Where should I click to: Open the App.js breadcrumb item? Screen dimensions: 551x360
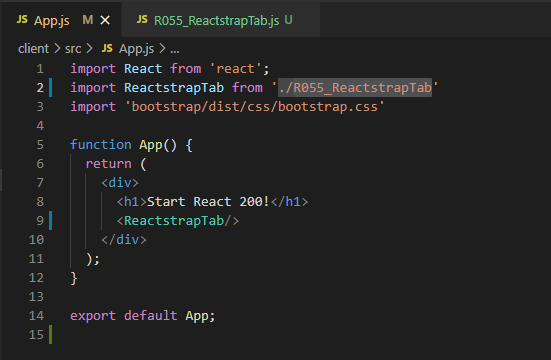(136, 49)
